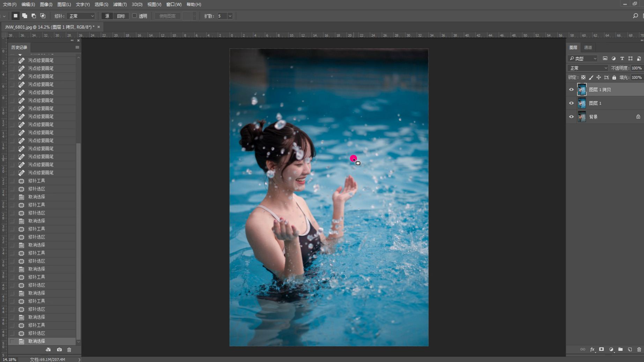644x362 pixels.
Task: Enable the 透明 checkbox
Action: (134, 16)
